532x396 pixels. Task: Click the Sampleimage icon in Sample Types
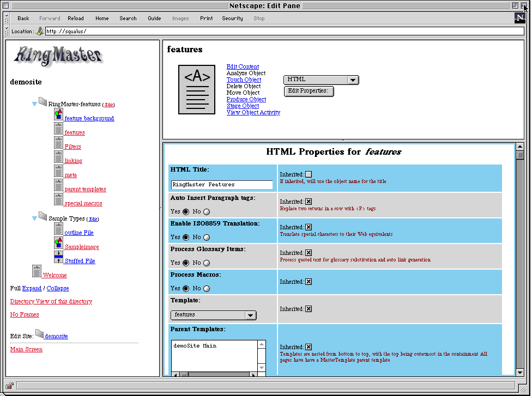[58, 243]
